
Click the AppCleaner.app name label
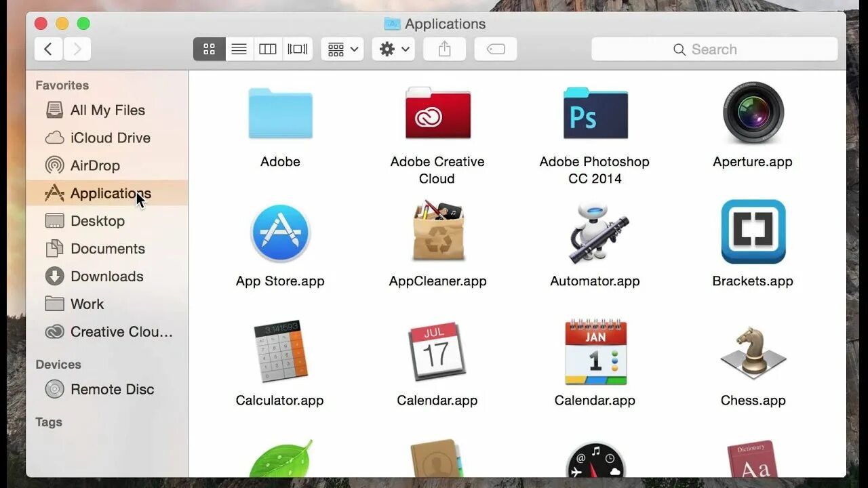[438, 281]
